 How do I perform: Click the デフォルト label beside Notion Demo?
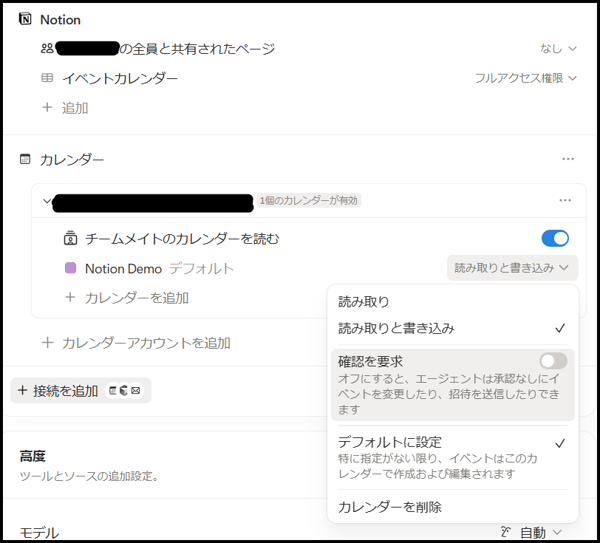pos(201,268)
